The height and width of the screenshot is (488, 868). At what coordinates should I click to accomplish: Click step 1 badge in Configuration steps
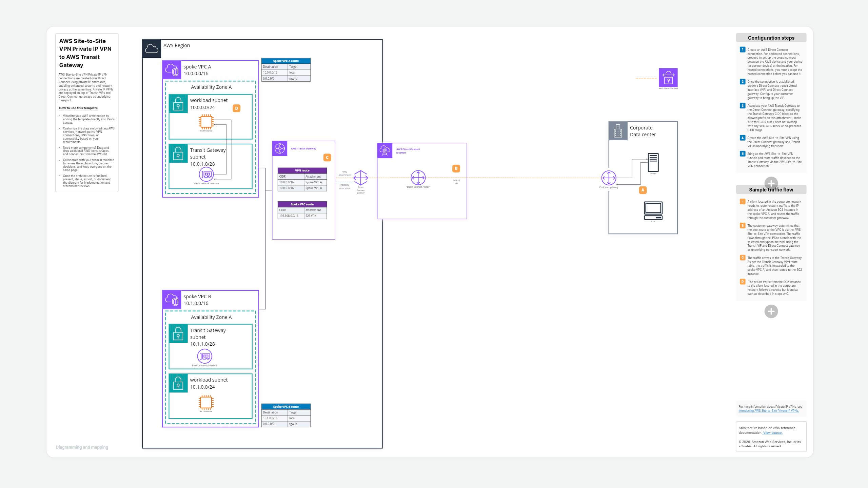[x=743, y=49]
